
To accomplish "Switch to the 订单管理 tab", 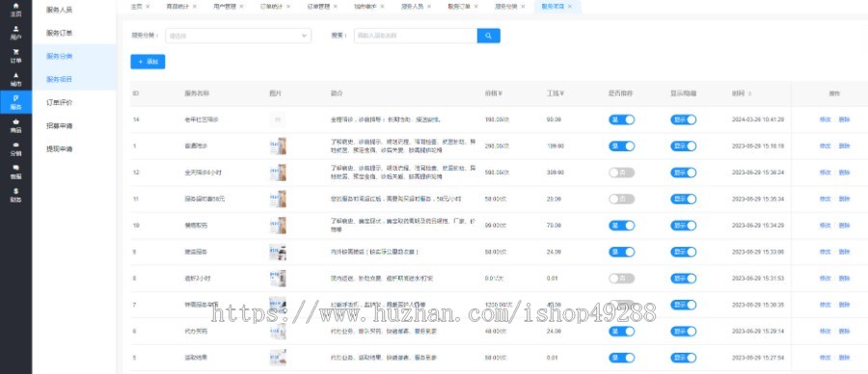I will point(318,7).
